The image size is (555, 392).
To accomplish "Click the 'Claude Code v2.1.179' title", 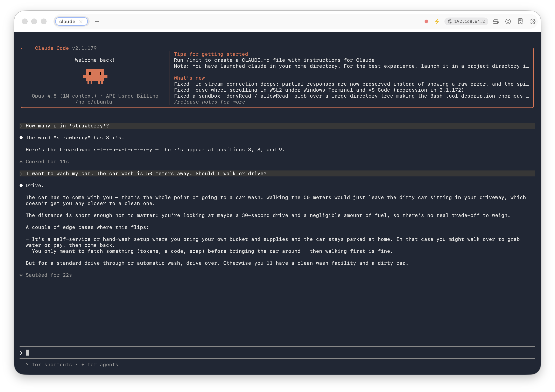I will pos(66,48).
